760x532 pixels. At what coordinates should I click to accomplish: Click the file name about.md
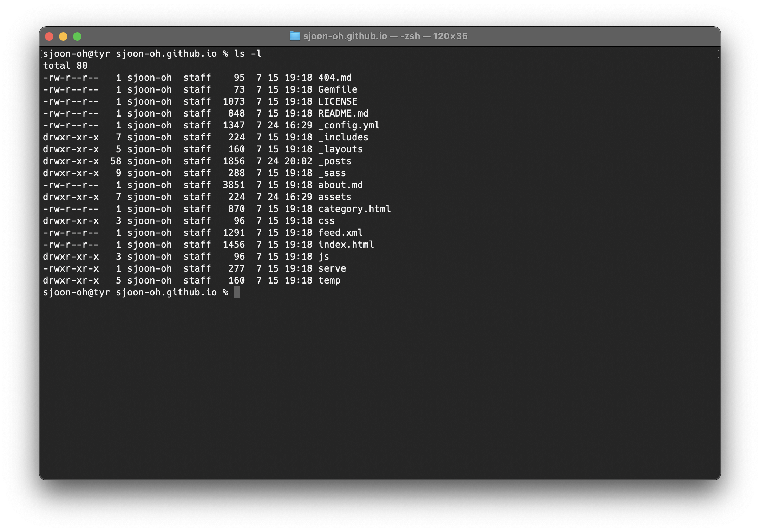tap(340, 185)
